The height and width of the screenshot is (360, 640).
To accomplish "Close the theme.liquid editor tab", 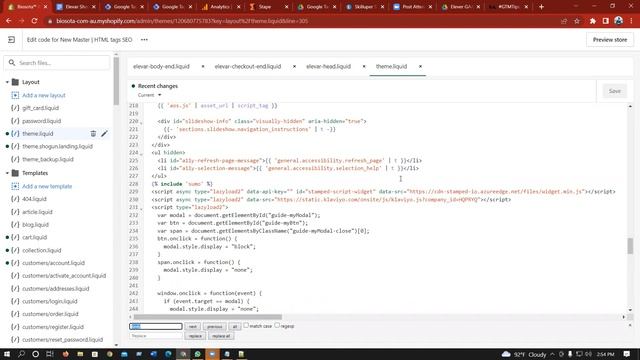I will coord(420,66).
